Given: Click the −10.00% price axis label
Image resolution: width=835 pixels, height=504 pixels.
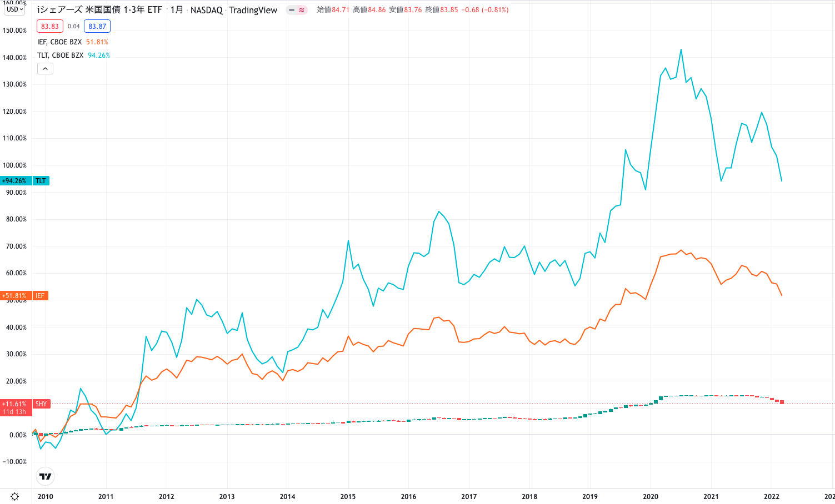Looking at the screenshot, I should click(14, 462).
